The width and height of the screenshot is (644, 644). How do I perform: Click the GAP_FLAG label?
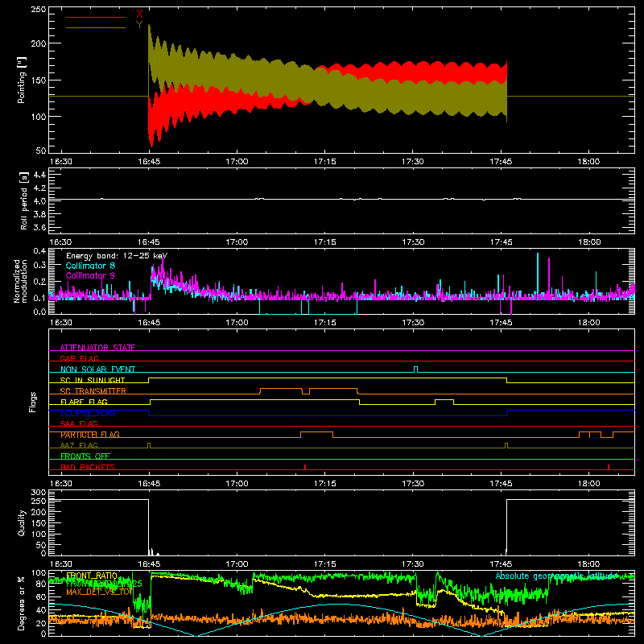tap(79, 358)
